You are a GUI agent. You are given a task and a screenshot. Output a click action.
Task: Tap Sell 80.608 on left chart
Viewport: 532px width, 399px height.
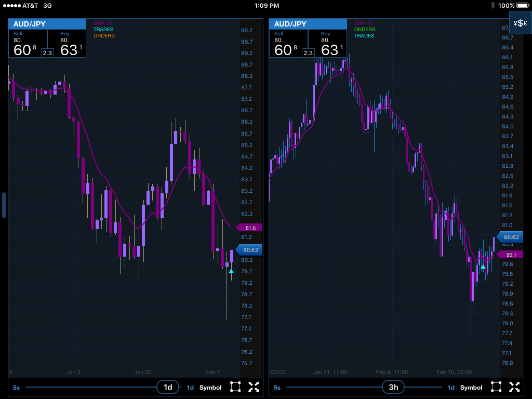pos(25,44)
